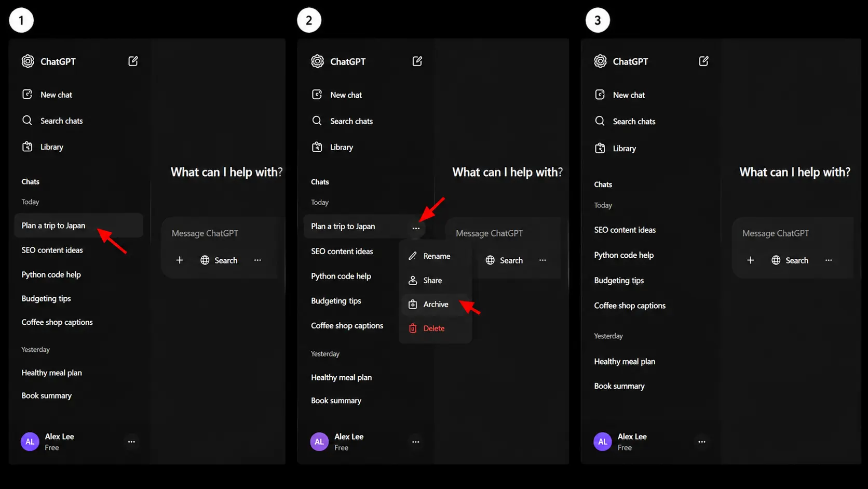Click the Alex Lee account name in panel 3
Image resolution: width=868 pixels, height=489 pixels.
[632, 437]
